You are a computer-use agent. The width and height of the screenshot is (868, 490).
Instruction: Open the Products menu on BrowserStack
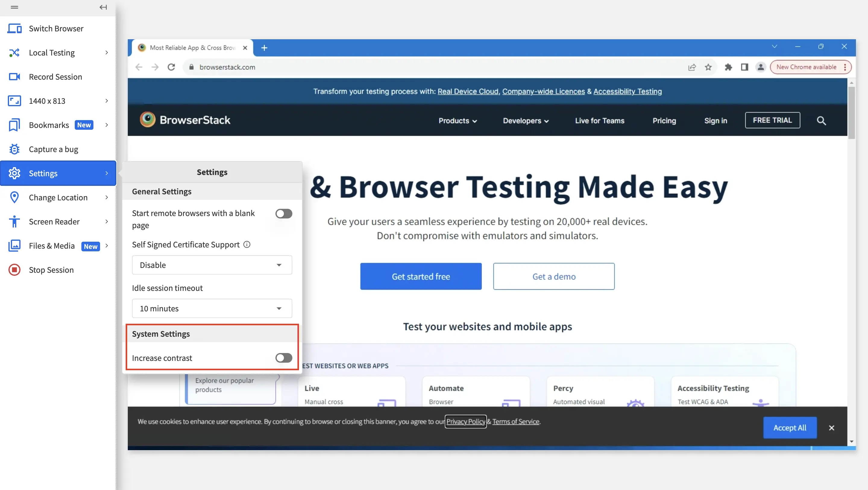tap(457, 121)
